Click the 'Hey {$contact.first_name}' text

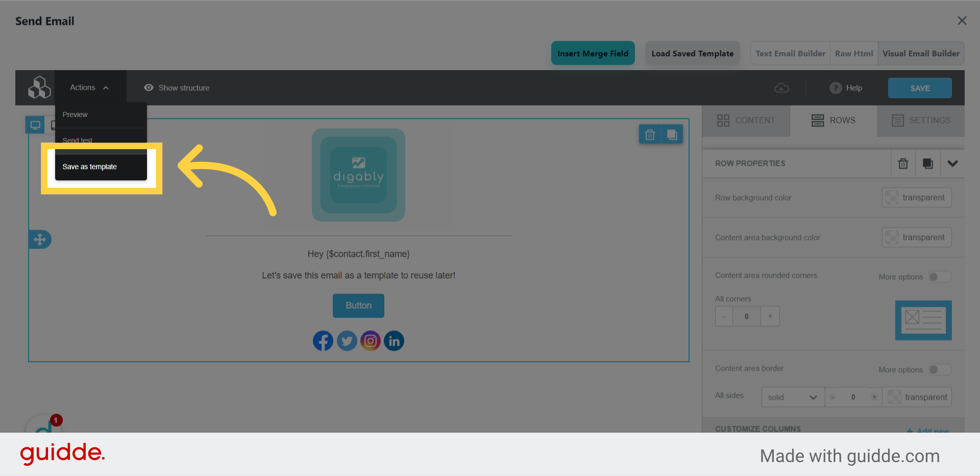(358, 254)
